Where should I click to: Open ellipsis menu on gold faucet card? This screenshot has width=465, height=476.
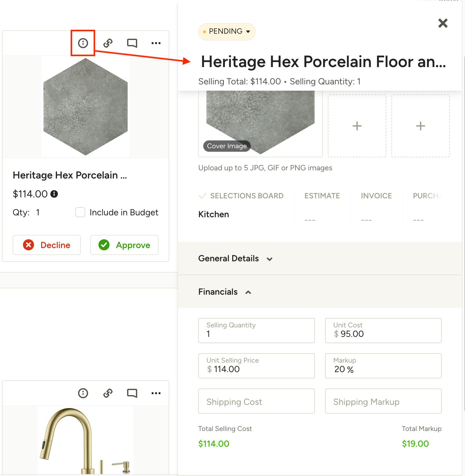tap(156, 393)
